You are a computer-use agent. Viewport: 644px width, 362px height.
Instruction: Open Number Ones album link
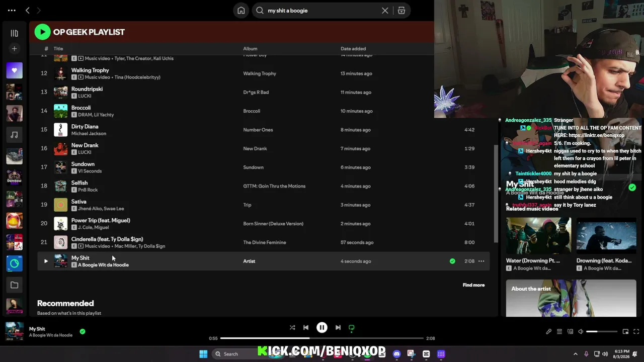tap(258, 130)
